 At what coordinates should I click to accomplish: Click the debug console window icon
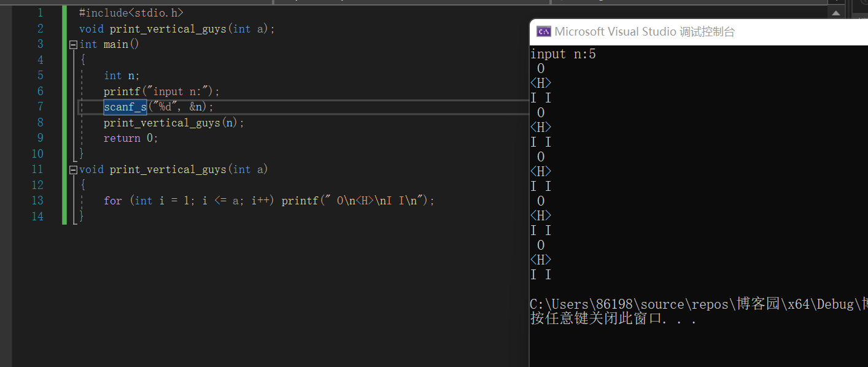pos(543,32)
